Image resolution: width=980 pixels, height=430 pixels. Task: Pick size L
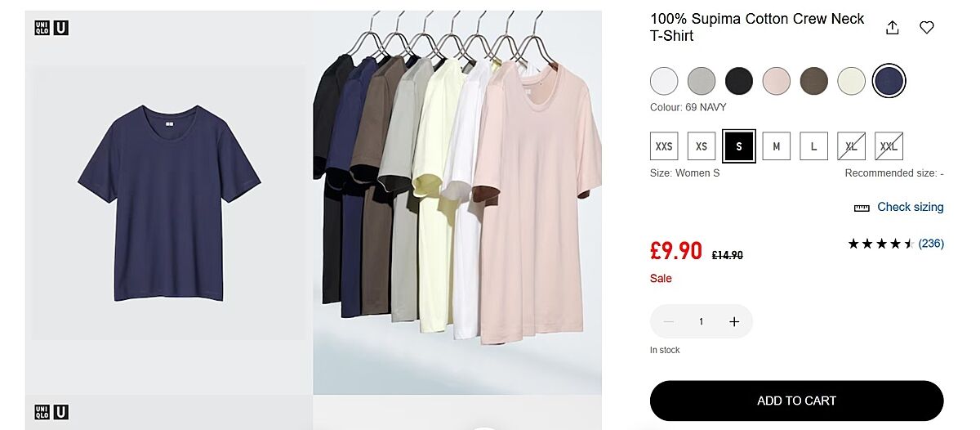[x=813, y=146]
